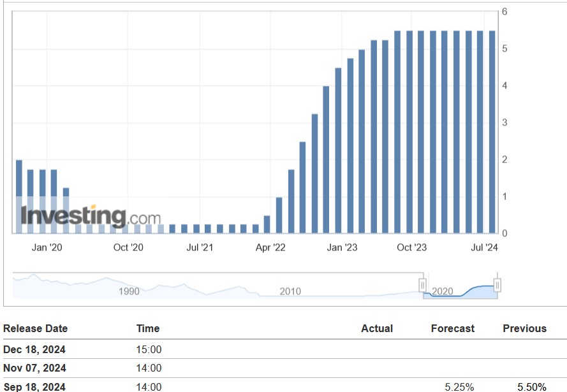
Task: Click the Forecast column header
Action: [453, 328]
